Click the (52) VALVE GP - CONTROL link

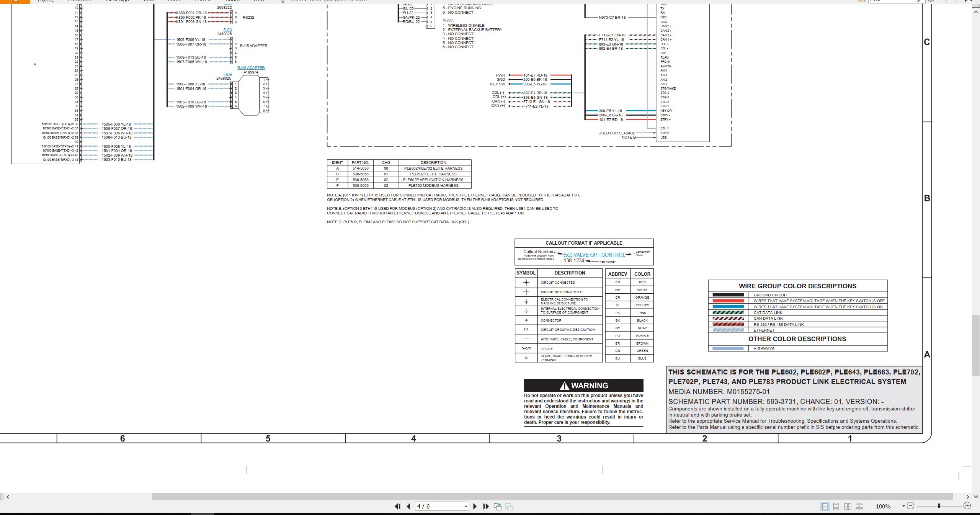(x=594, y=255)
